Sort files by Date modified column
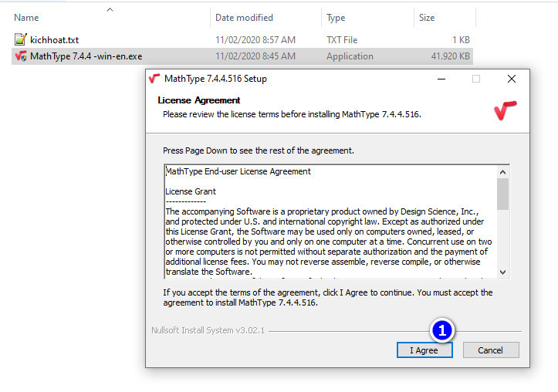Screen dimensions: 558x392 click(x=244, y=17)
